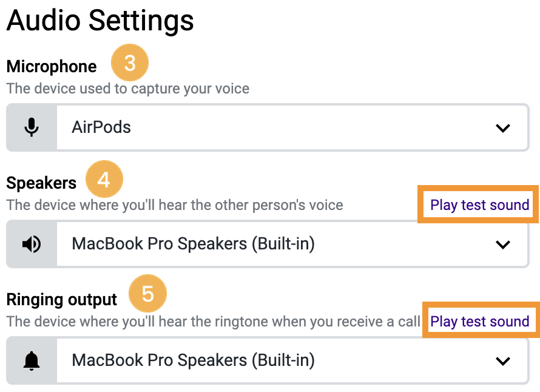Click the speaker volume icon in Speakers field
540x392 pixels.
coord(32,244)
